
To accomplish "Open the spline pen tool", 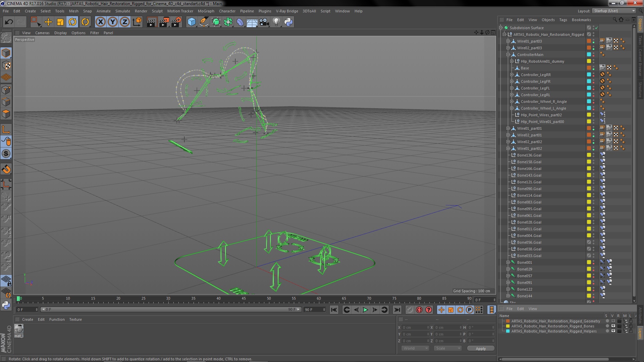I will click(x=204, y=22).
